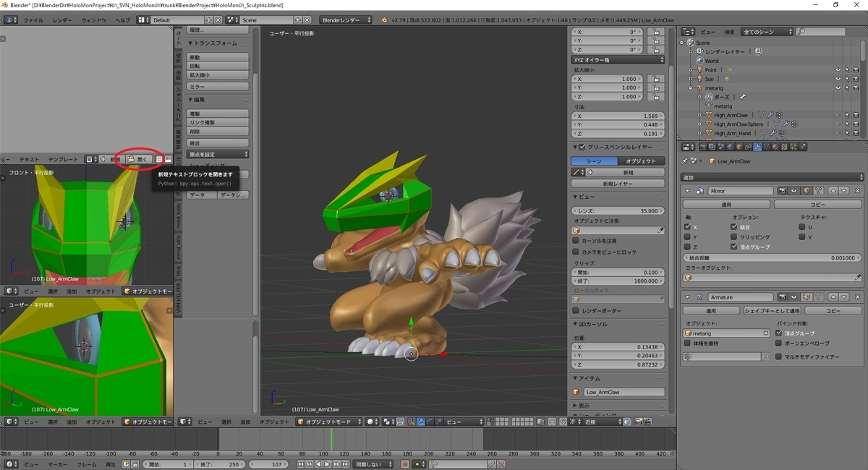Click the 3D manipulator toggle icon in viewport header

tap(412, 422)
